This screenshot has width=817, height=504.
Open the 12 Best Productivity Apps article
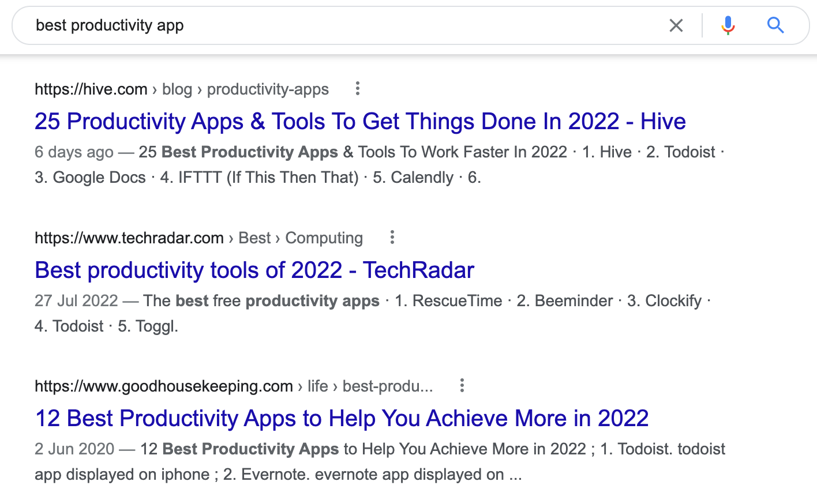tap(342, 419)
